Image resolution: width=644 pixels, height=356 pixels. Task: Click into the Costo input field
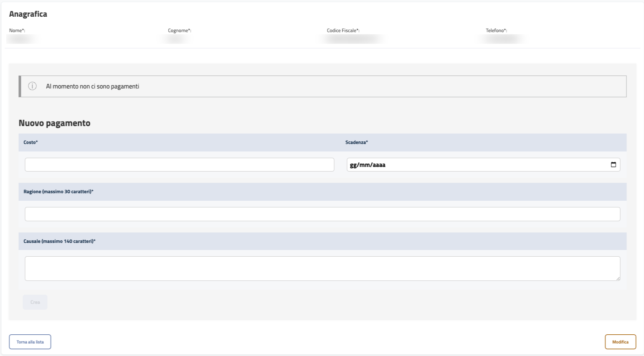179,165
